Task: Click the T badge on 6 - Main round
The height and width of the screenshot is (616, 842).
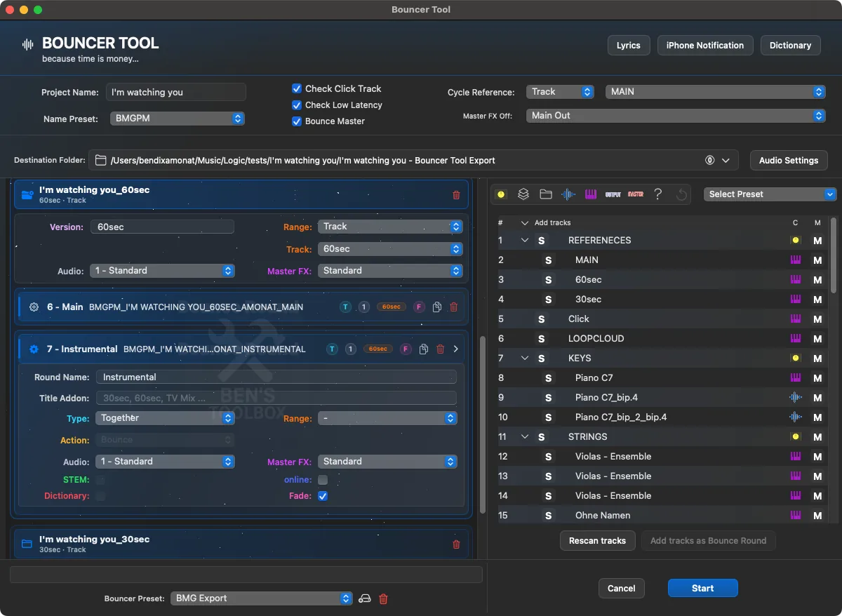Action: 345,307
